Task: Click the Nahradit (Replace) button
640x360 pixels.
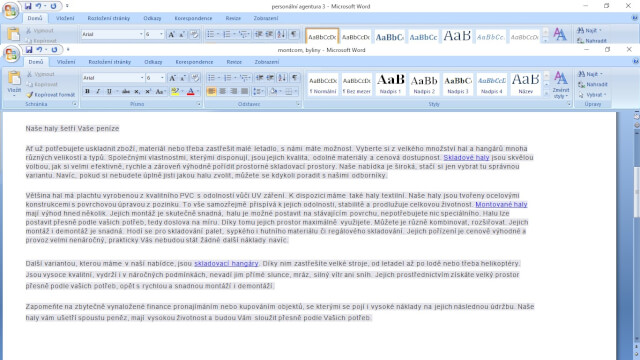Action: coord(593,84)
